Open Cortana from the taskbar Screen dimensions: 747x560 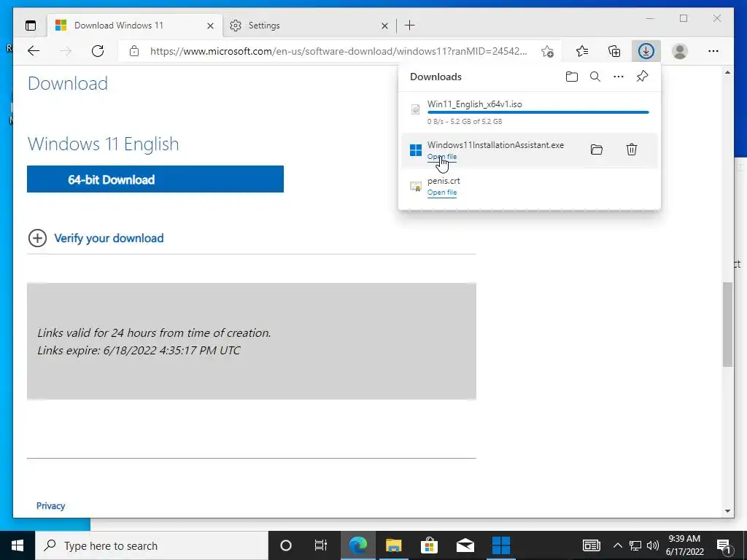[x=286, y=545]
